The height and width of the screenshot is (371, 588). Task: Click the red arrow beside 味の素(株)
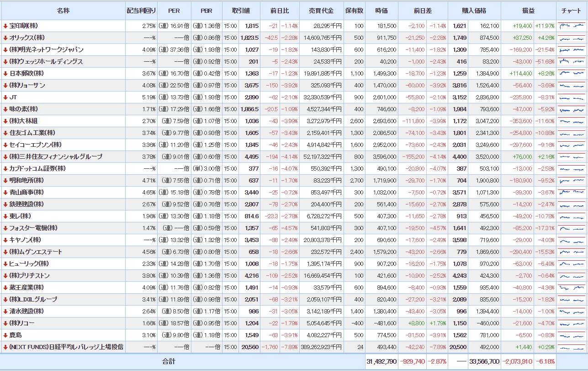pos(5,109)
